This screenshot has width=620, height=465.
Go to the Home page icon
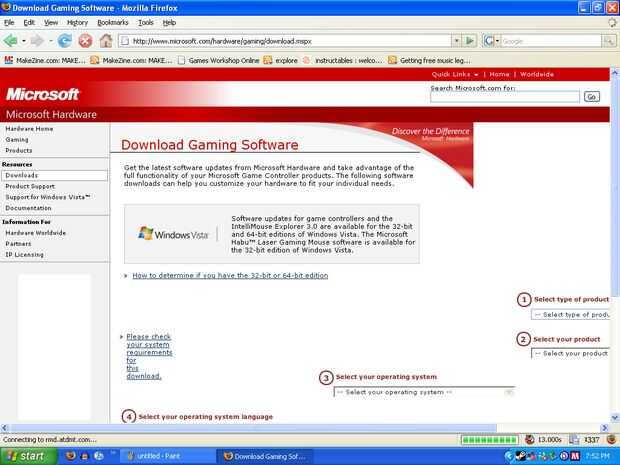click(x=106, y=40)
